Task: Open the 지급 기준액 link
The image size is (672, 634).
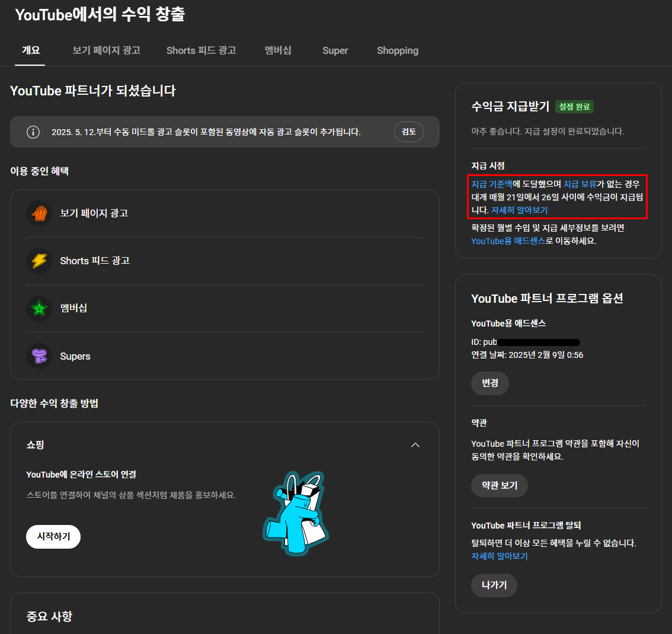Action: [492, 184]
